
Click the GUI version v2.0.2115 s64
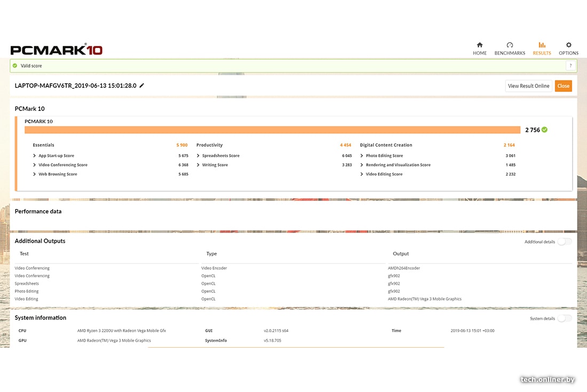click(276, 331)
